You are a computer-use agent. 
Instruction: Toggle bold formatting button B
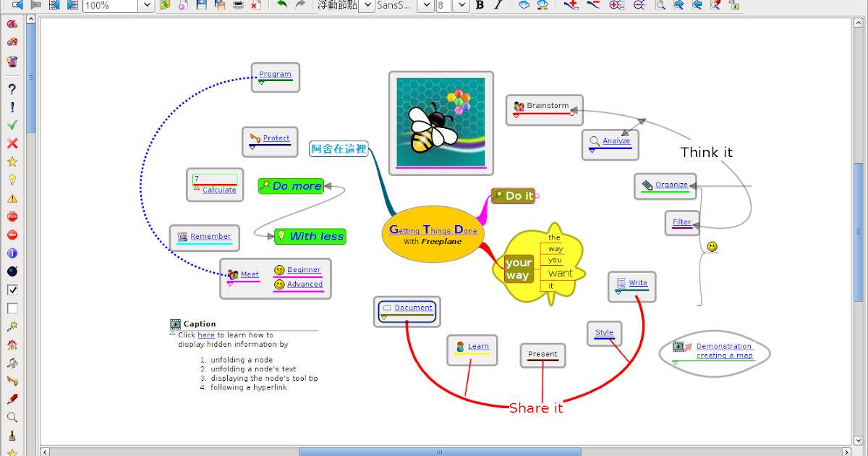[x=480, y=4]
